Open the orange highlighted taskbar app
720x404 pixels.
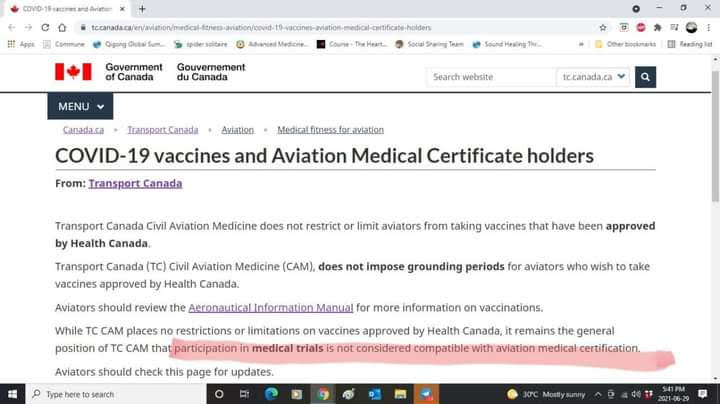[426, 394]
